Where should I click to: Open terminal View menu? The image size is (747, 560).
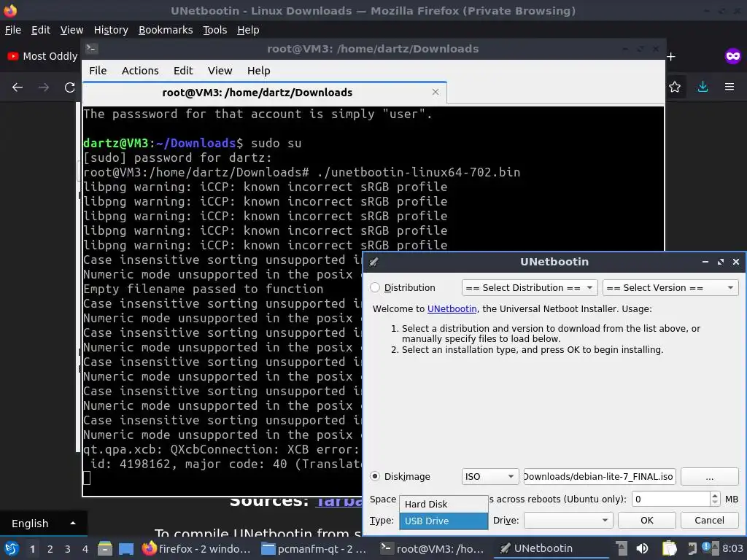click(220, 71)
